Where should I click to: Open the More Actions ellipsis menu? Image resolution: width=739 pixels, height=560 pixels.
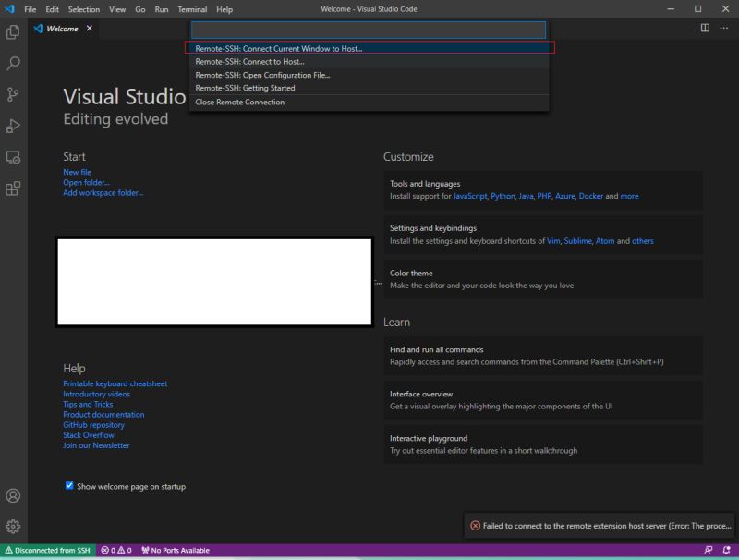tap(723, 29)
